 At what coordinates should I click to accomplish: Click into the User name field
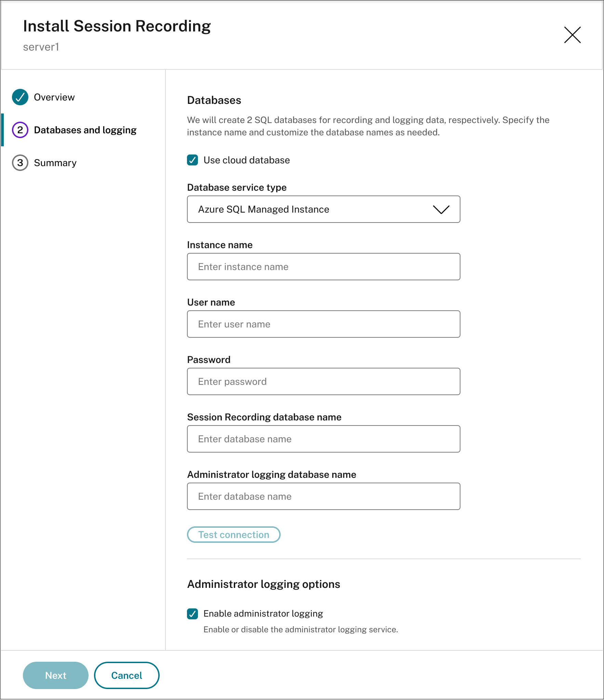[323, 324]
